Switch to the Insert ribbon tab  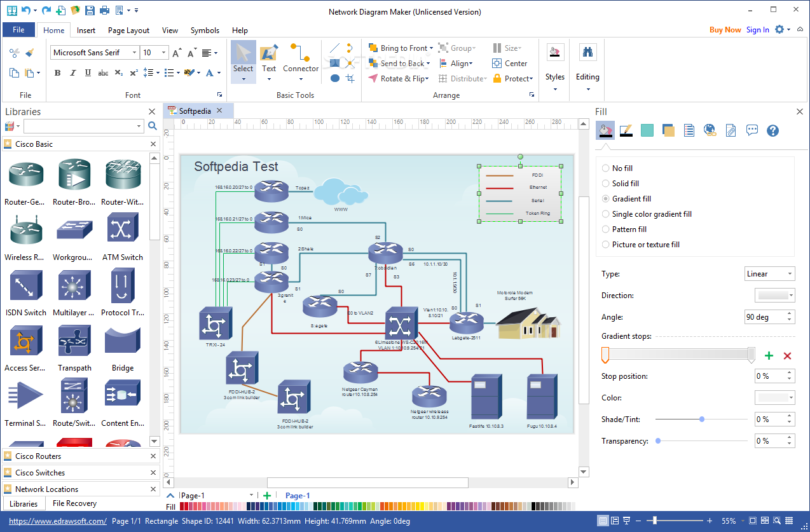[86, 30]
